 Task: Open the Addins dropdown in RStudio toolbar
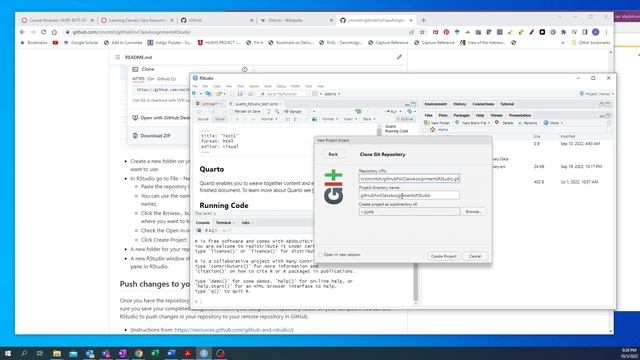pos(332,94)
